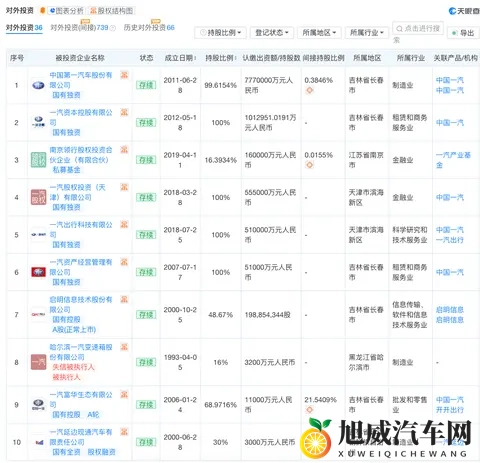Open equity structure icon for 一汽出行科技有限公司
480x463 pixels.
click(124, 224)
